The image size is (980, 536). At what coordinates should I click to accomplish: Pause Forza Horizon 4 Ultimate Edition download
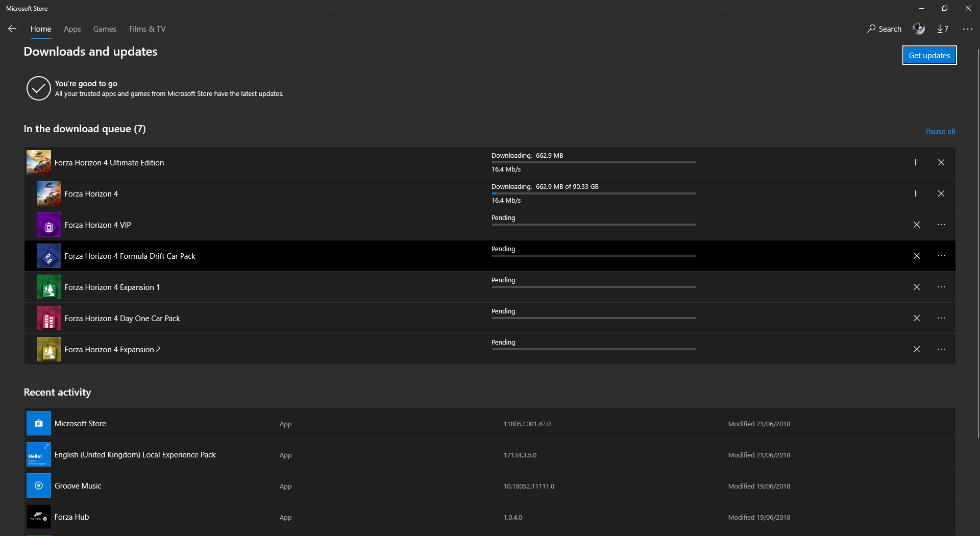(x=917, y=162)
